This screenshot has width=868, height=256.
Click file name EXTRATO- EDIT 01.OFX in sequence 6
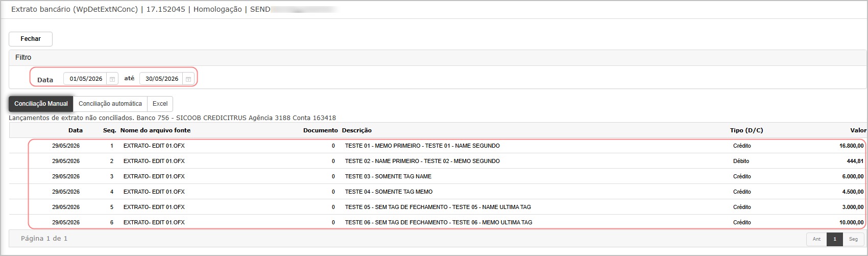[154, 222]
